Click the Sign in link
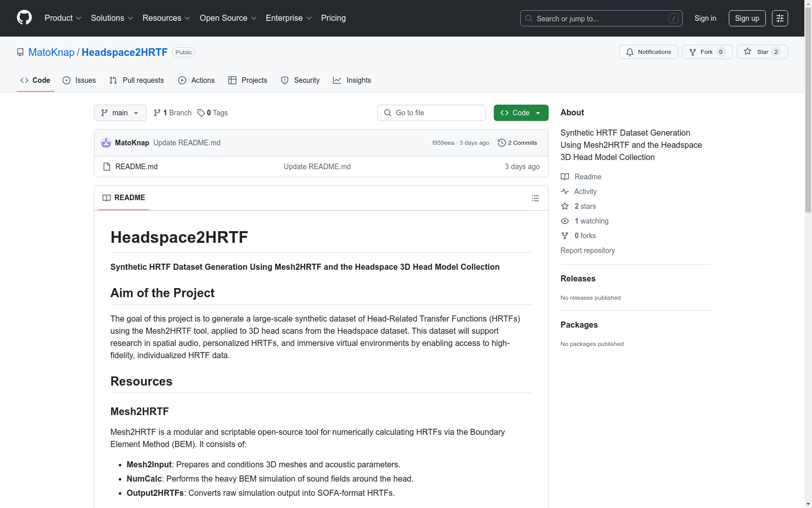Viewport: 812px width, 508px height. click(705, 18)
